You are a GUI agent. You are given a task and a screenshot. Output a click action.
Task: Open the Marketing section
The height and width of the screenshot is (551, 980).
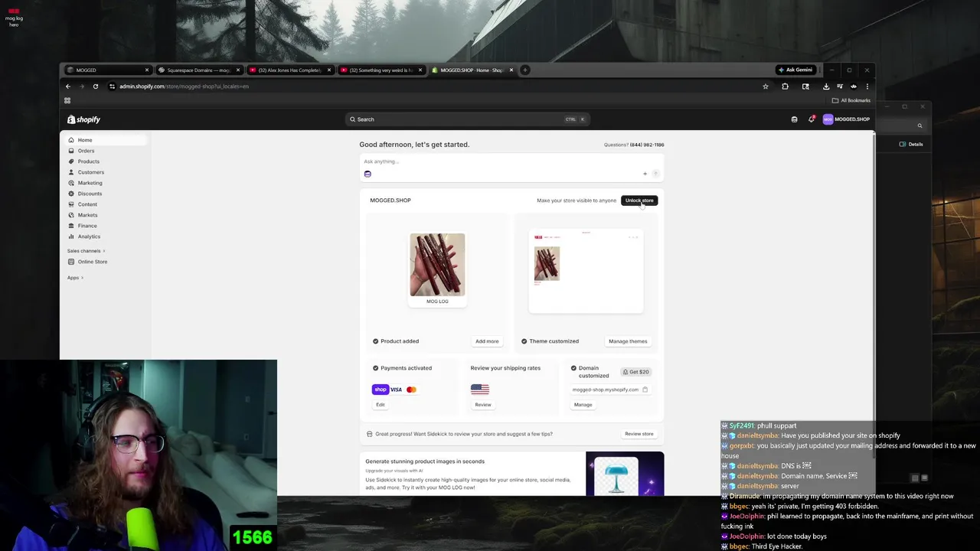click(90, 183)
